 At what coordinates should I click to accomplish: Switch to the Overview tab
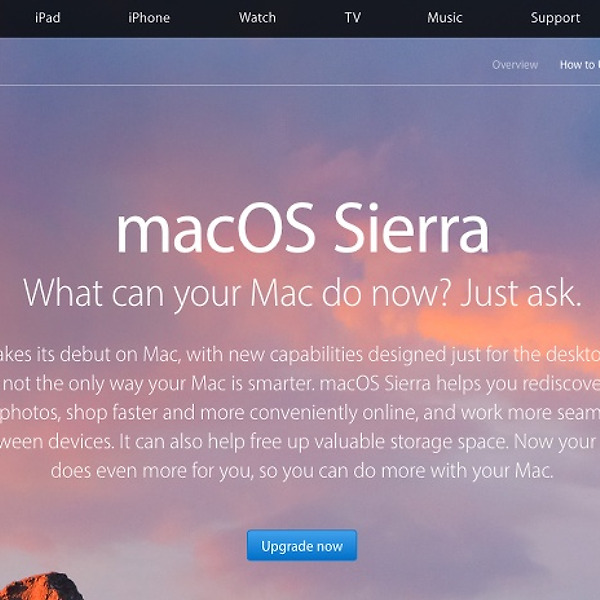point(515,65)
